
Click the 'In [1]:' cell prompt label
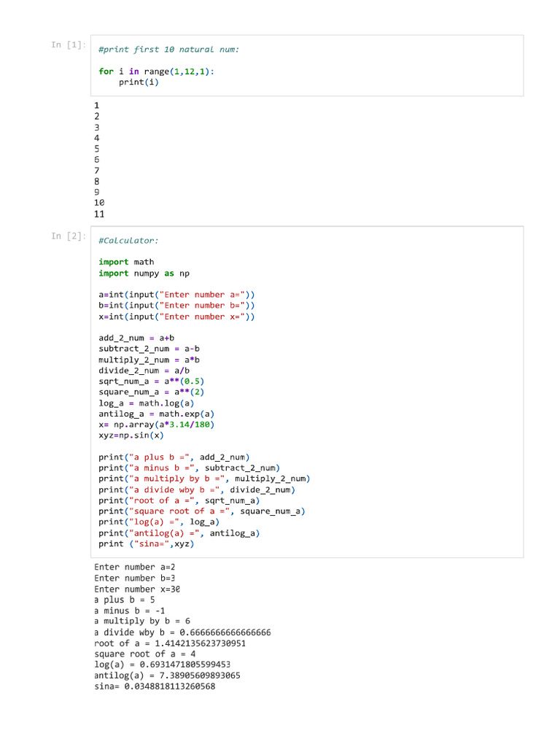point(68,44)
